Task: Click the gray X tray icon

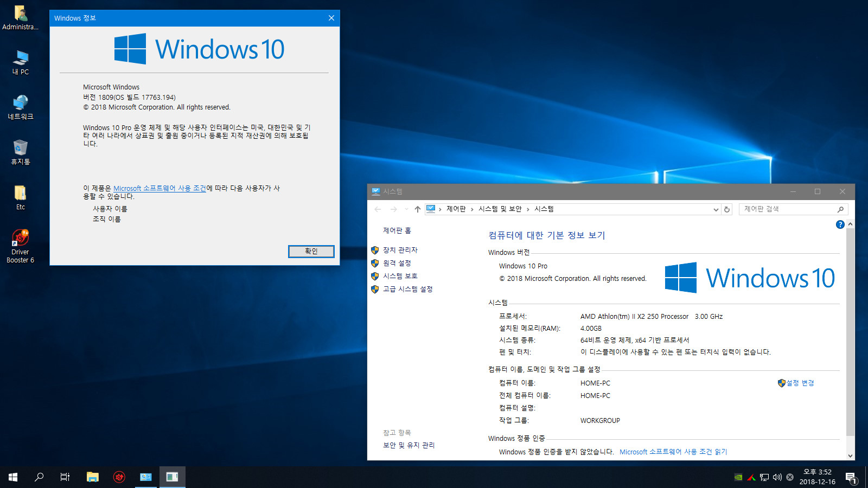Action: [790, 477]
